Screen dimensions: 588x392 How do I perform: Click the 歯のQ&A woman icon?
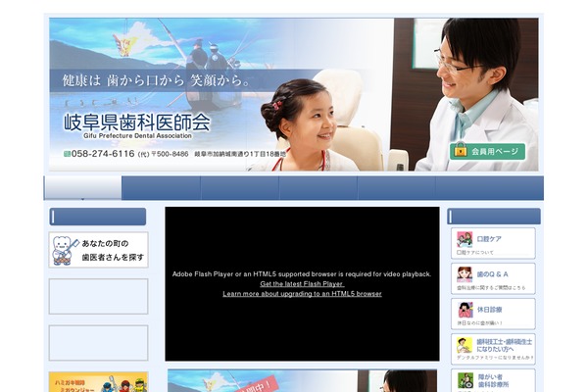point(465,274)
